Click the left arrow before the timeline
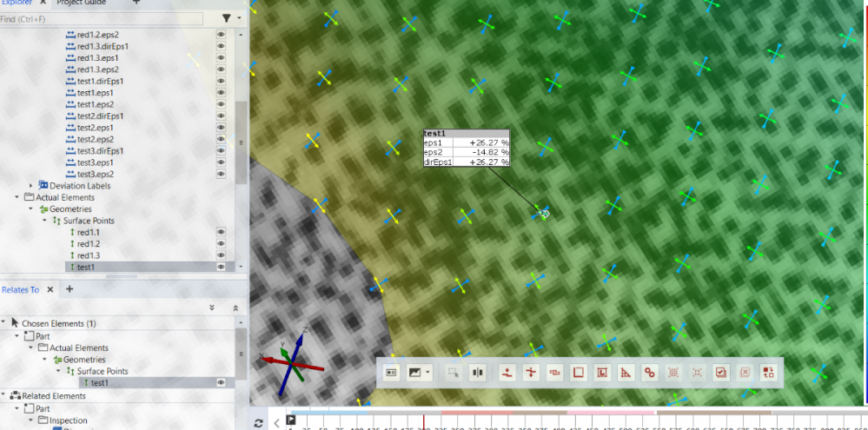 (x=276, y=423)
